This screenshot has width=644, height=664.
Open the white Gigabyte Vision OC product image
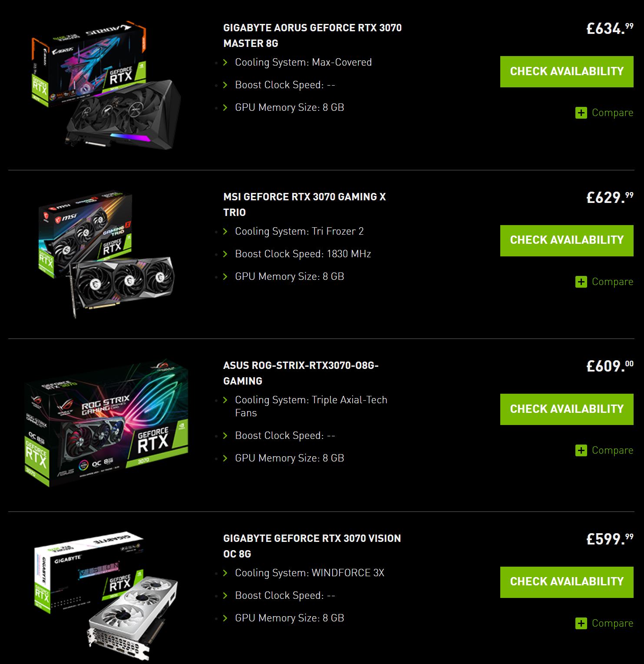pyautogui.click(x=106, y=596)
